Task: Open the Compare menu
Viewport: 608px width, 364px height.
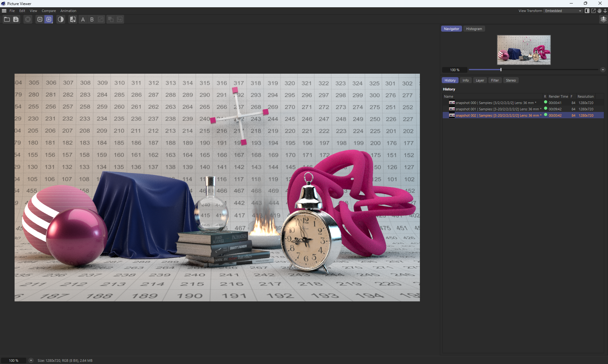Action: click(48, 11)
